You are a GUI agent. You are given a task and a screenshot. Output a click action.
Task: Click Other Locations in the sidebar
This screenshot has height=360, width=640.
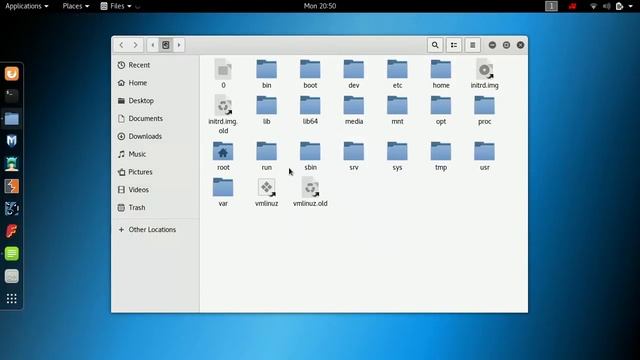[156, 230]
